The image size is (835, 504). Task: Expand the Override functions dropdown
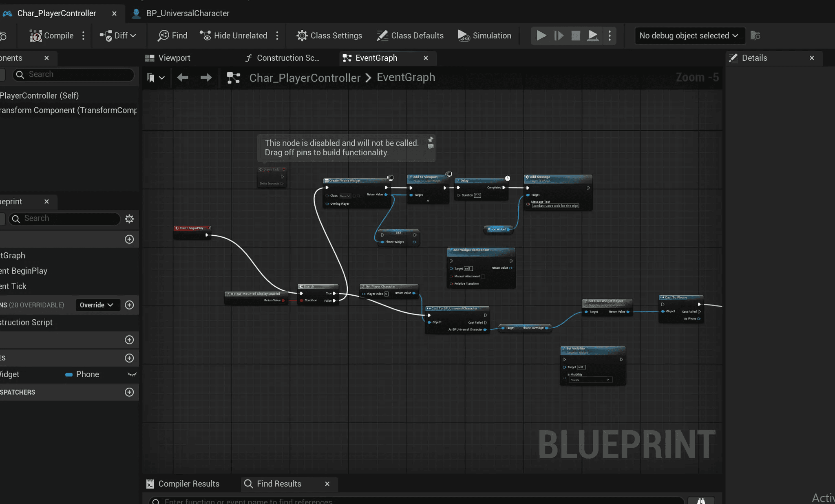pyautogui.click(x=97, y=305)
